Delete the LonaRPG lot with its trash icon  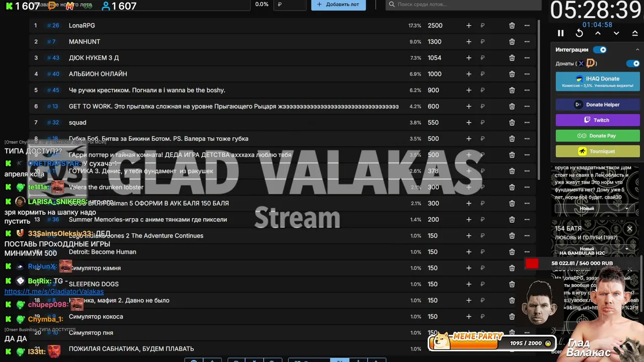point(512,26)
